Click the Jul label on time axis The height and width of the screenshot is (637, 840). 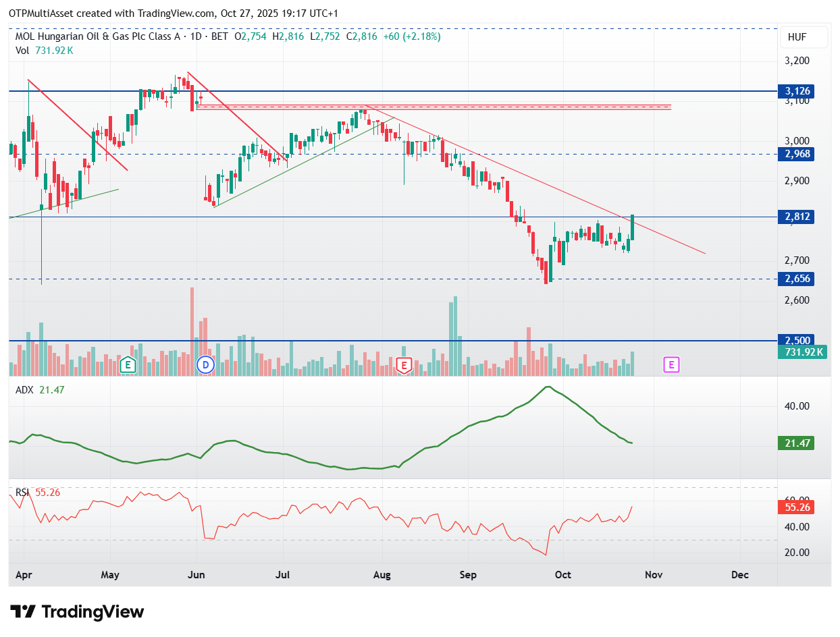[x=283, y=575]
